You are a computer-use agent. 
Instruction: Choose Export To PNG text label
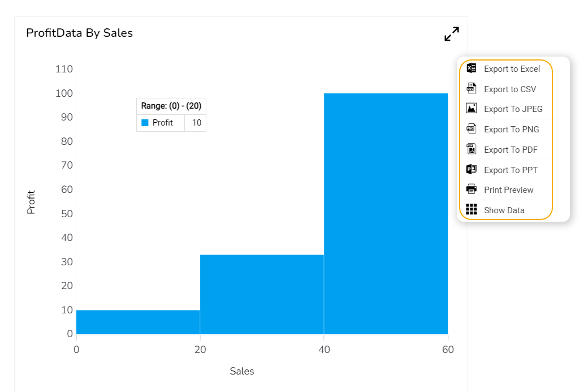tap(511, 130)
